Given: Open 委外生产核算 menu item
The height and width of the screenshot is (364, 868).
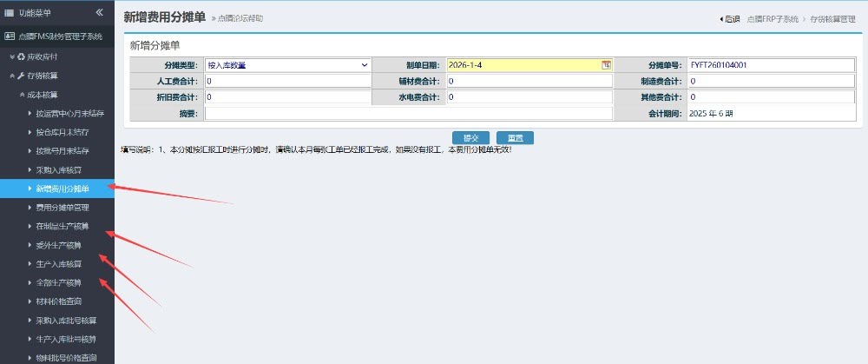Looking at the screenshot, I should click(x=59, y=246).
